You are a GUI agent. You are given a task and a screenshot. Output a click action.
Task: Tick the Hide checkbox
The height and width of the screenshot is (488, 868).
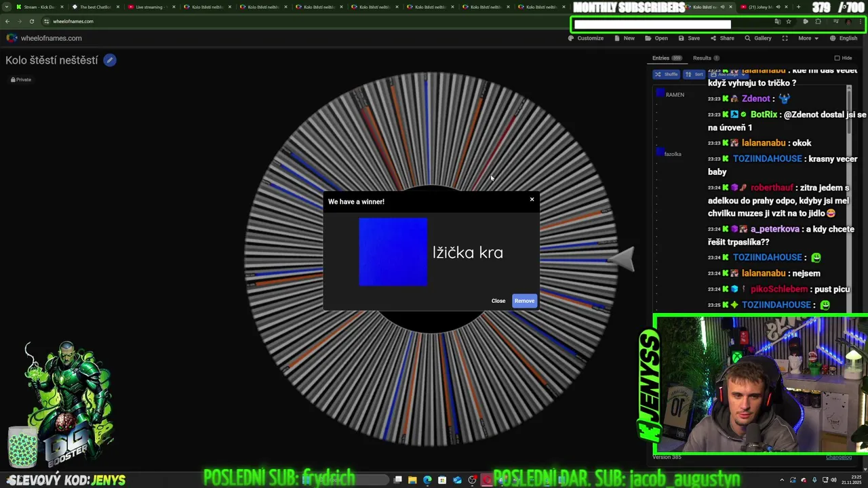click(x=837, y=58)
